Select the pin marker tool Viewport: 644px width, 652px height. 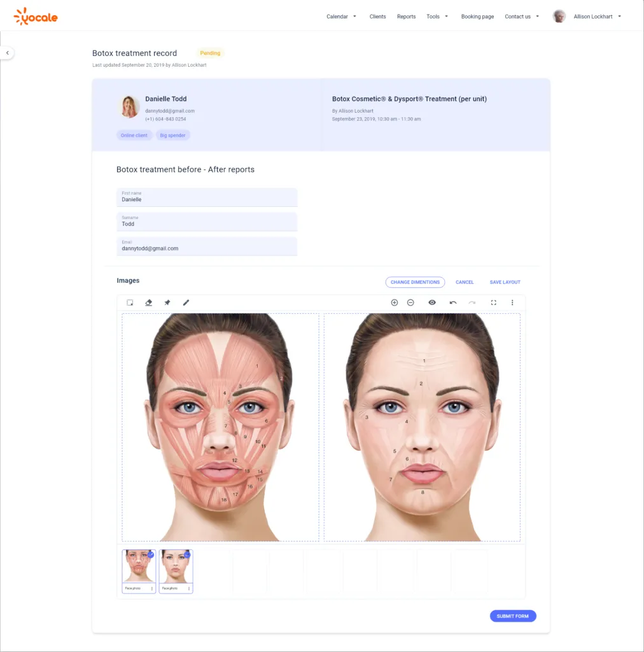tap(167, 302)
